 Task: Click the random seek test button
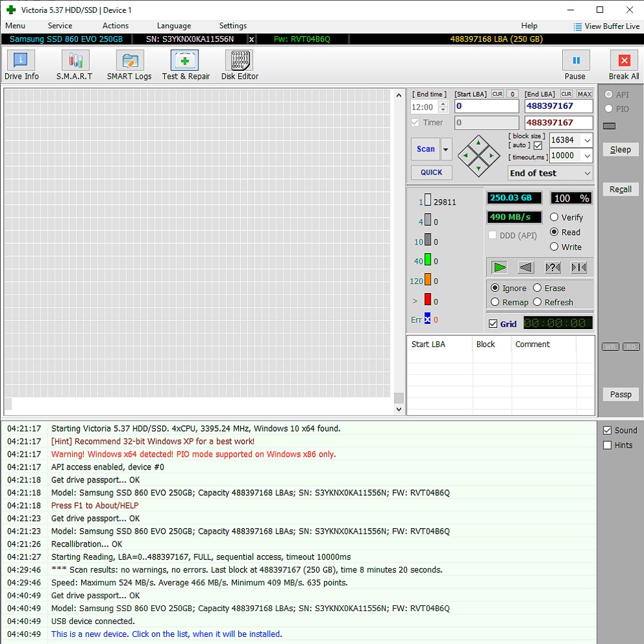click(x=553, y=268)
